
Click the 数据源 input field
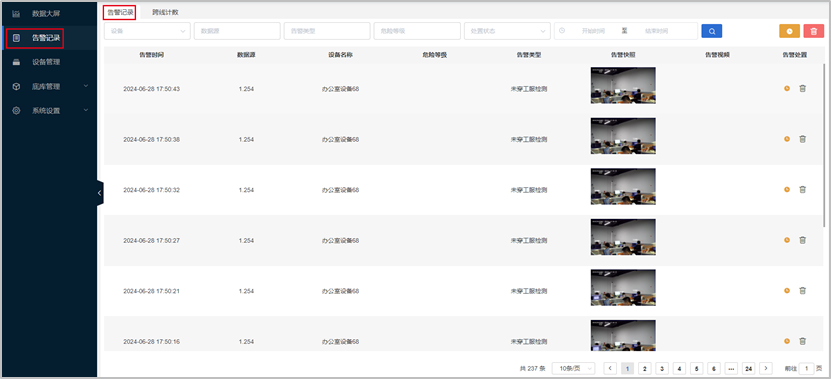coord(237,31)
